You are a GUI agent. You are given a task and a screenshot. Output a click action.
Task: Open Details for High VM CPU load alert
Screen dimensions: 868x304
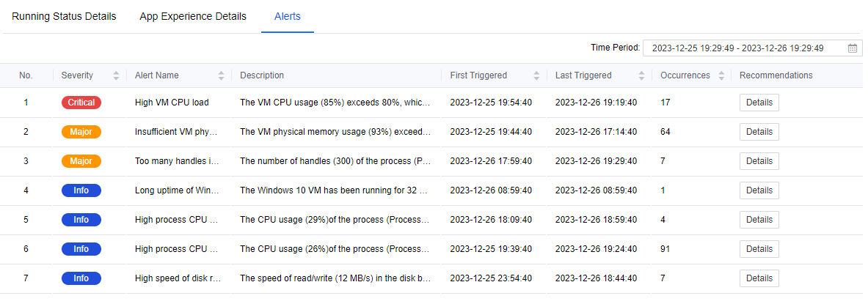[759, 103]
